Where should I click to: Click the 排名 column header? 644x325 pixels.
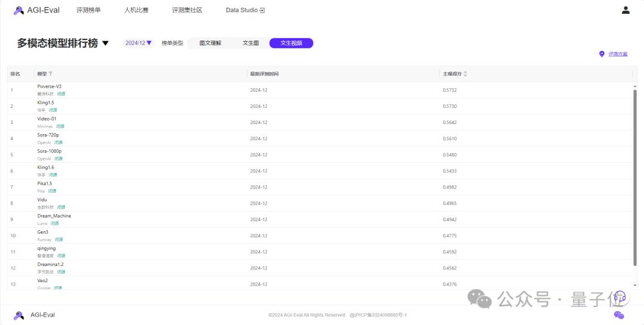click(x=15, y=74)
